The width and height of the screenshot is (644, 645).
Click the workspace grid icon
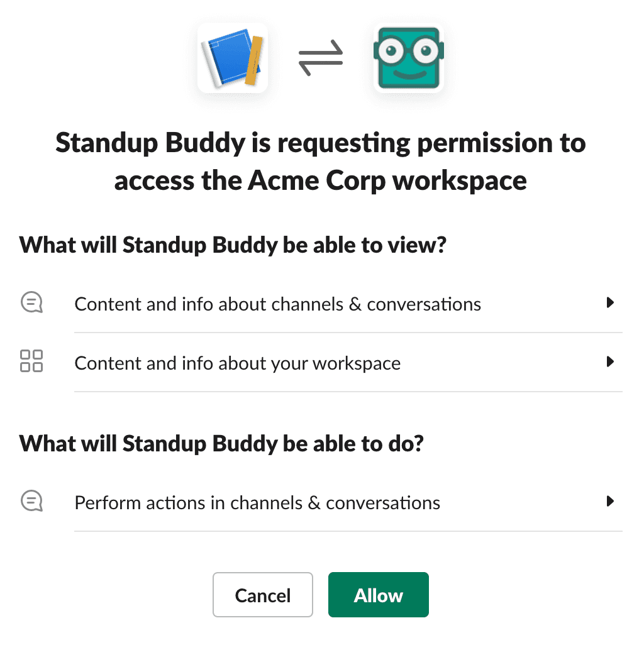[x=31, y=361]
